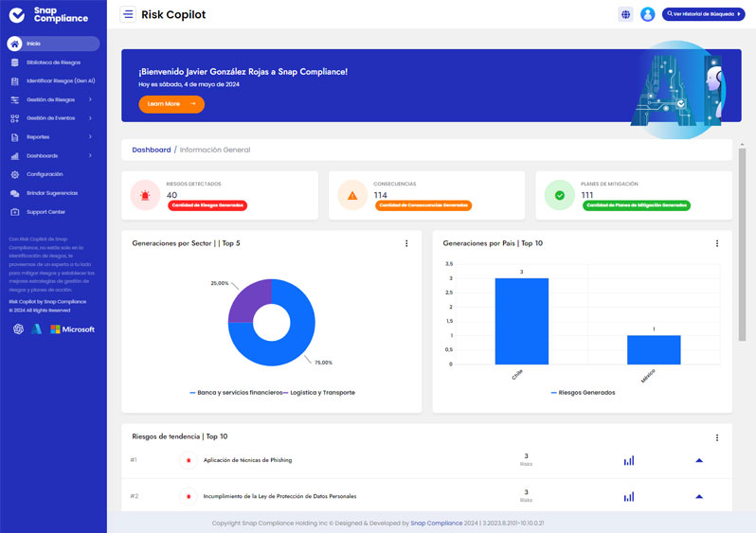Toggle Logística y Transporte legend
Screen dimensions: 756x533
[319, 393]
